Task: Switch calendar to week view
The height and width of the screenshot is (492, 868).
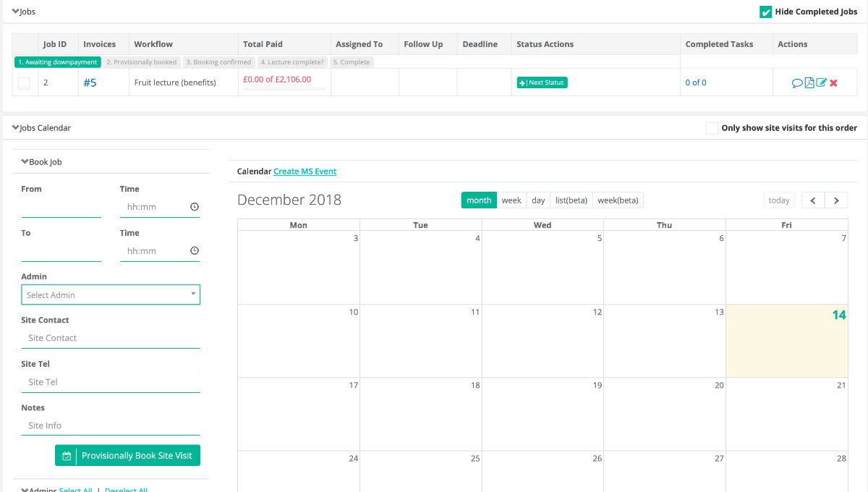Action: click(511, 200)
